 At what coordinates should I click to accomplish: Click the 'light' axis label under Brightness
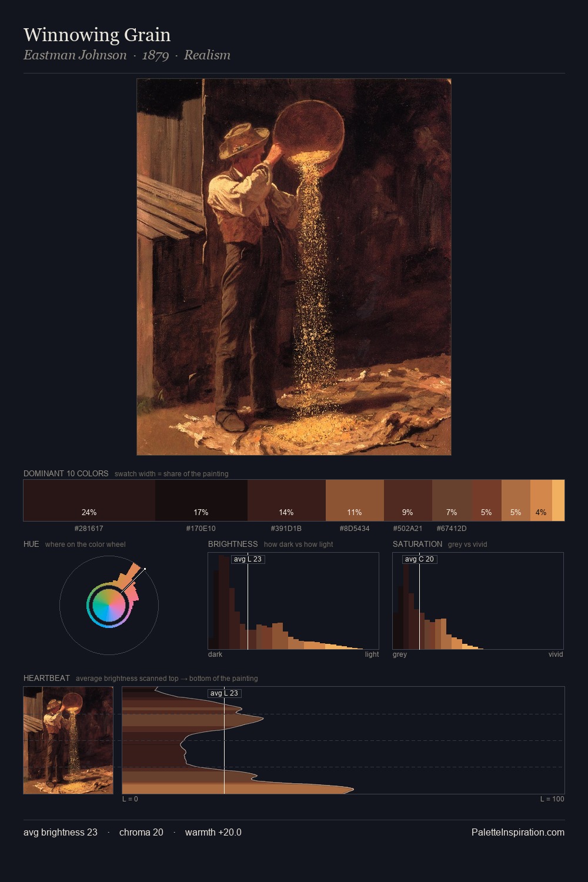coord(372,654)
